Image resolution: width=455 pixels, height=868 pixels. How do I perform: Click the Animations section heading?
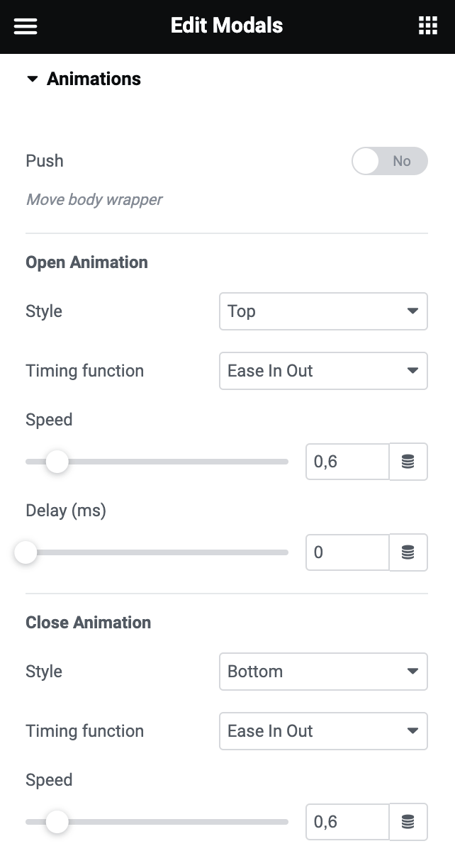click(x=94, y=79)
